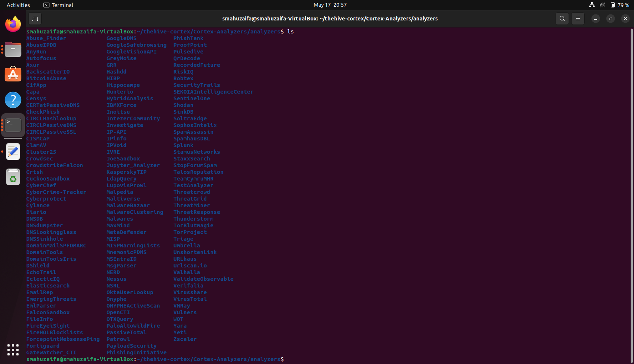Click the CIRCLHashlookup entry
The image size is (634, 364).
(x=51, y=118)
